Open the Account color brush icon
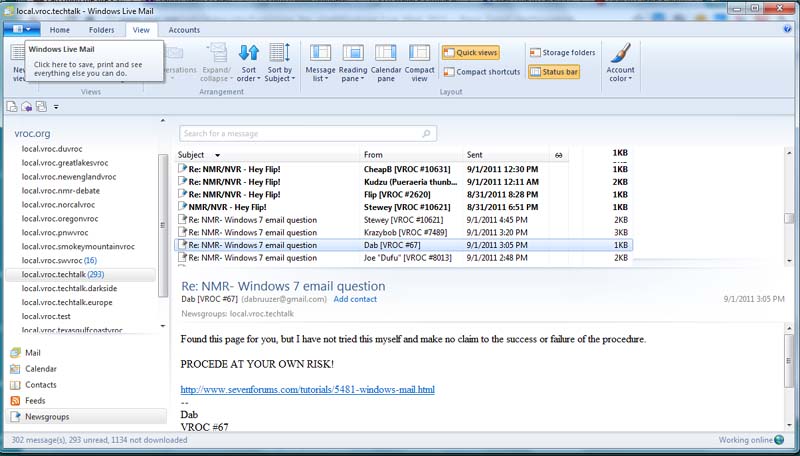The image size is (800, 456). click(620, 53)
